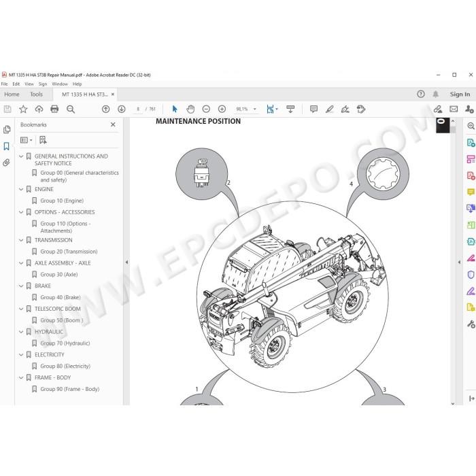Open the Help menu
This screenshot has width=476, height=476.
pos(77,84)
